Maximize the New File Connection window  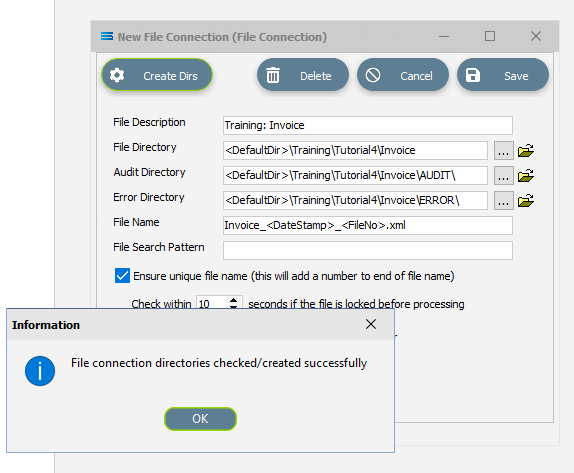point(490,36)
